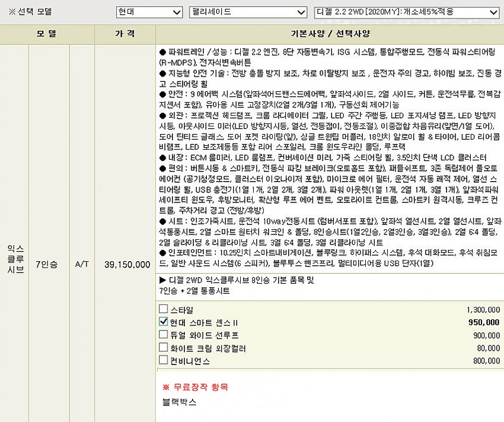The image size is (504, 422).
Task: Select the 7인승 seating cell
Action: pos(46,265)
